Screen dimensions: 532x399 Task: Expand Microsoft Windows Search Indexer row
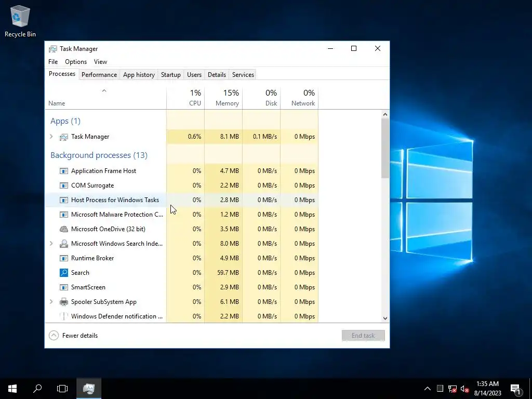(x=51, y=244)
